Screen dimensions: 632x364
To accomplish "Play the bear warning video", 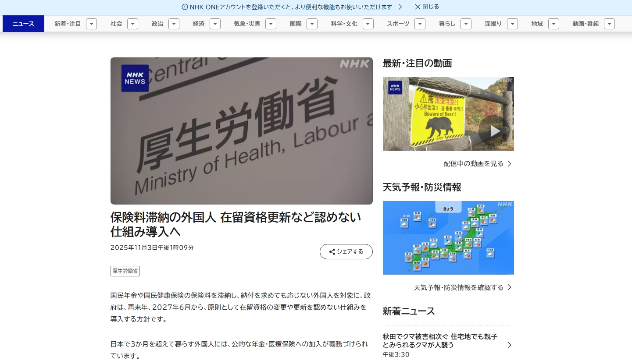I will 495,131.
